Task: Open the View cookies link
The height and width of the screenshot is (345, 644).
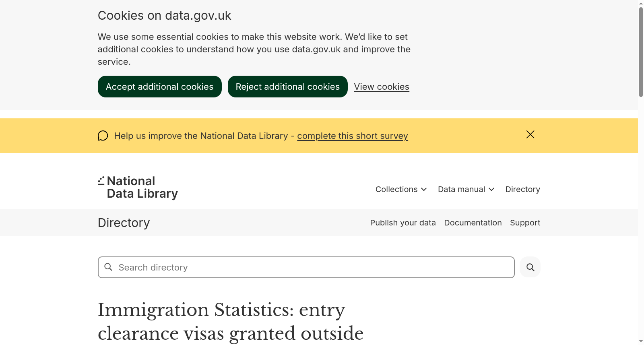Action: tap(382, 87)
